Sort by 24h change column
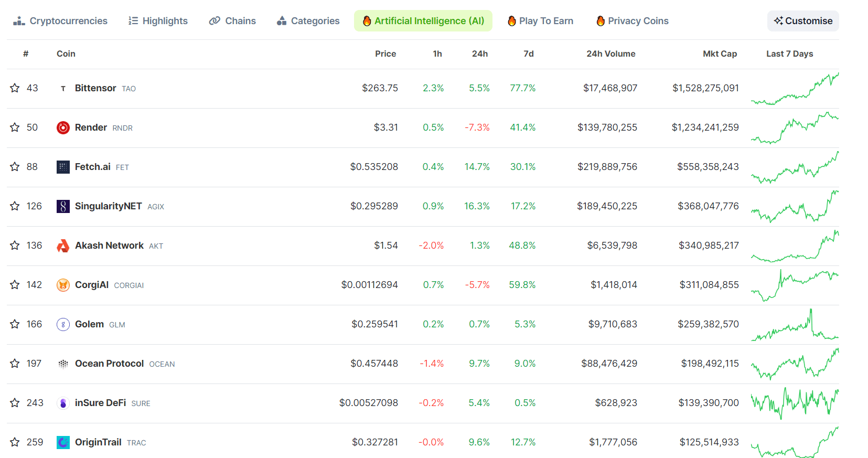868x458 pixels. pos(480,54)
